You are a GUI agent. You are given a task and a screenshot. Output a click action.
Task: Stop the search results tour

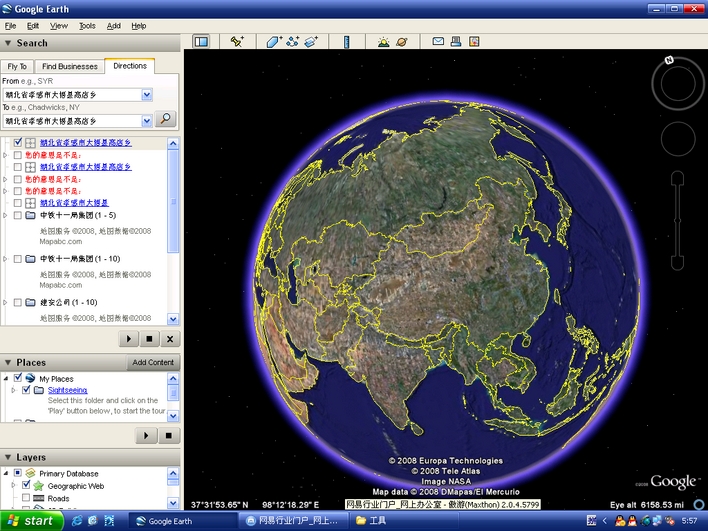click(149, 339)
